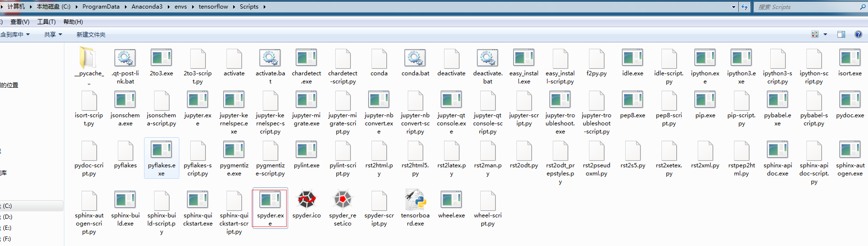Select the tensorboard.exe rocket icon
The width and height of the screenshot is (868, 246).
coord(415,200)
